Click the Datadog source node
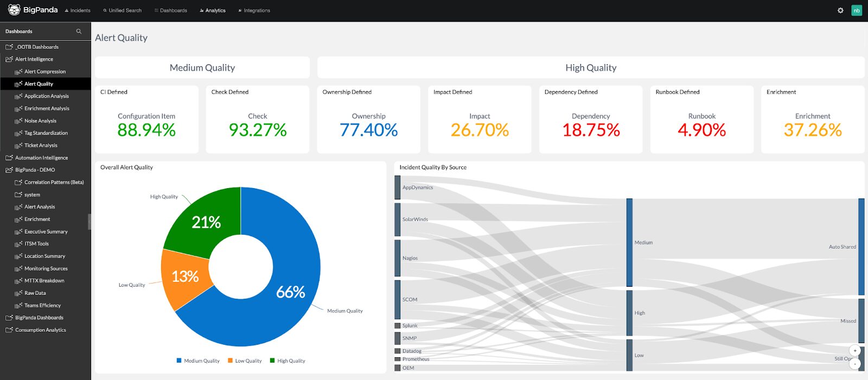The width and height of the screenshot is (868, 380). pyautogui.click(x=398, y=351)
